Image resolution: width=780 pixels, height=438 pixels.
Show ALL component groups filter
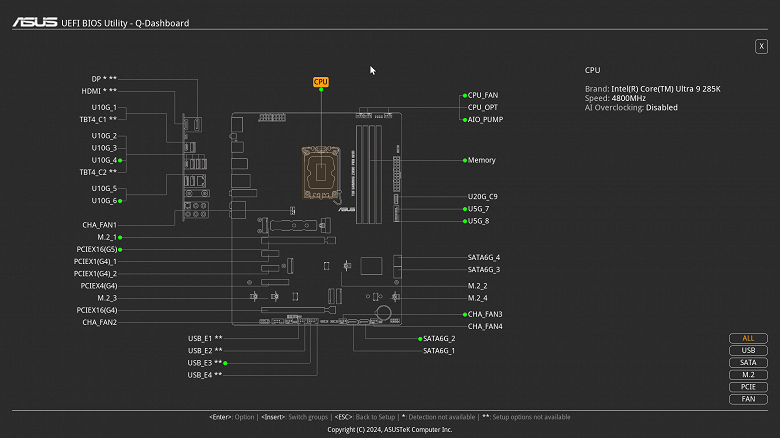pos(748,338)
